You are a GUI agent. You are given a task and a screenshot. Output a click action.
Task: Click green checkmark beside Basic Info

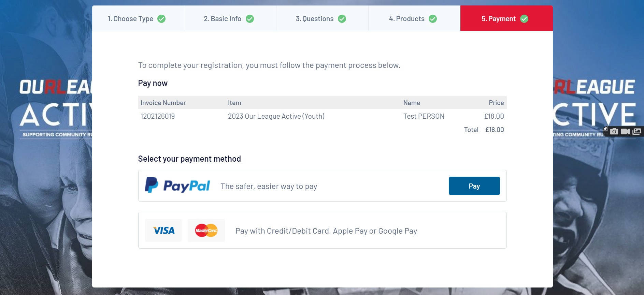click(250, 19)
